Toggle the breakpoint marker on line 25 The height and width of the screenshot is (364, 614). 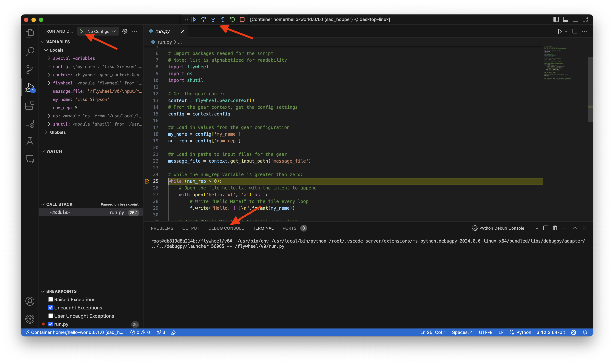(147, 181)
